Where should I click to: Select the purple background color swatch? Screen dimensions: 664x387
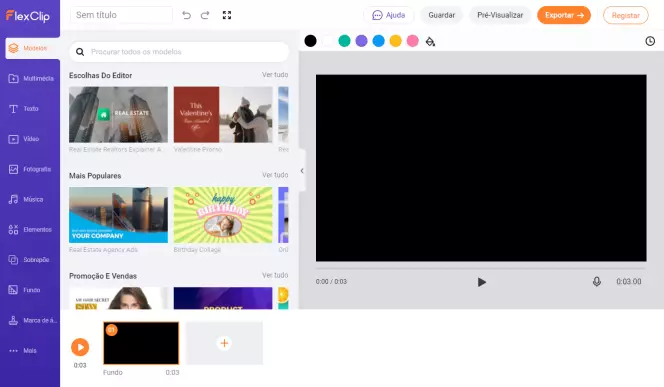(x=361, y=41)
